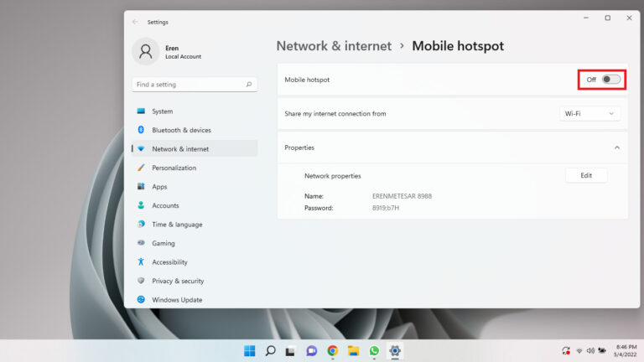Image resolution: width=644 pixels, height=362 pixels.
Task: Select Network & internet in the sidebar
Action: click(x=195, y=148)
